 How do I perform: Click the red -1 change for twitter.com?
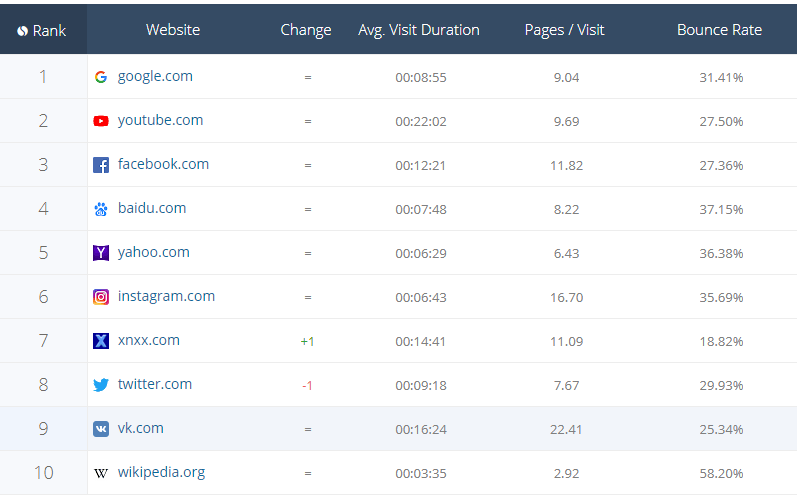click(307, 386)
